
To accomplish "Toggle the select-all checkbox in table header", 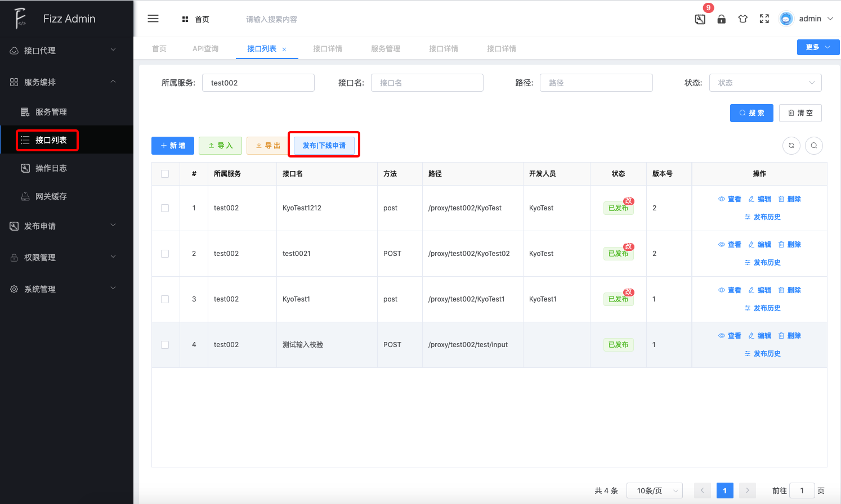I will [165, 174].
